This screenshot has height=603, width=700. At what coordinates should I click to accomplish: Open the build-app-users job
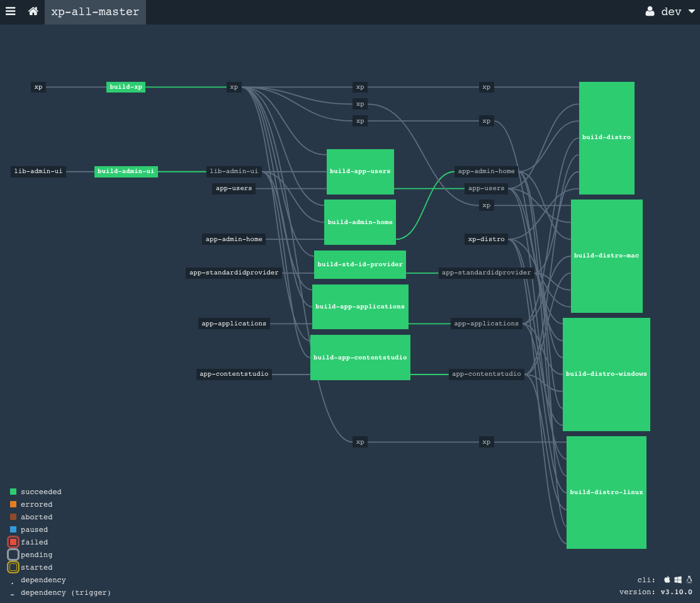(360, 171)
